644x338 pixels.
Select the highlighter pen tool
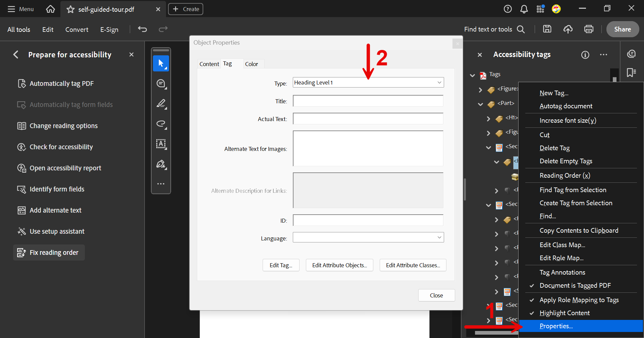click(x=161, y=104)
